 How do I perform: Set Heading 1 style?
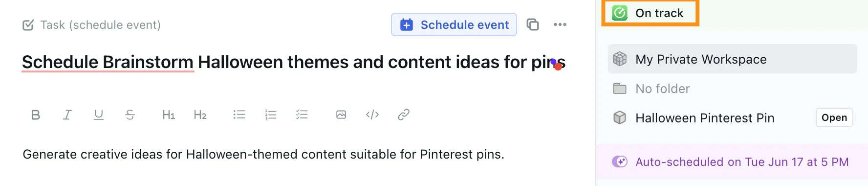tap(169, 115)
